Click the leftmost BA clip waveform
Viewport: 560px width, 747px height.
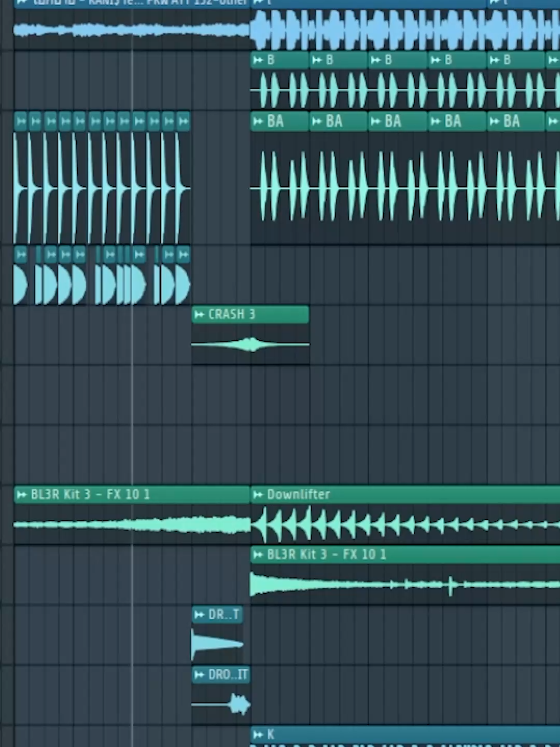[280, 188]
